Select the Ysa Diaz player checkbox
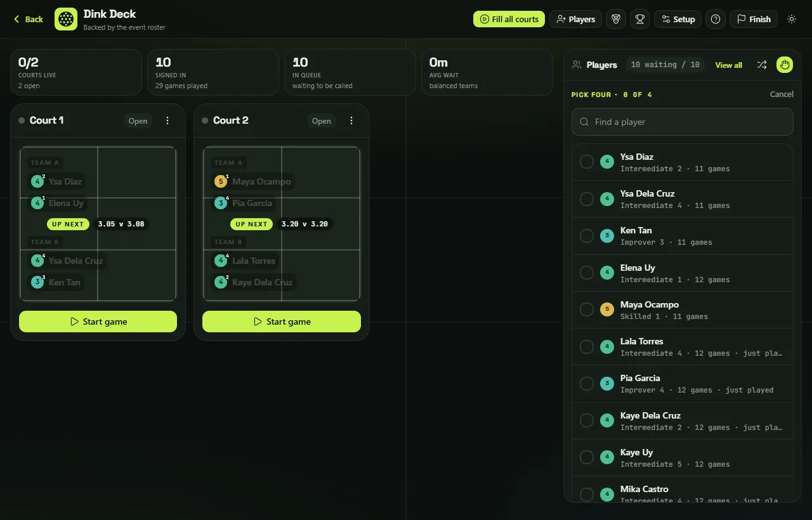Viewport: 812px width, 520px height. pos(587,162)
